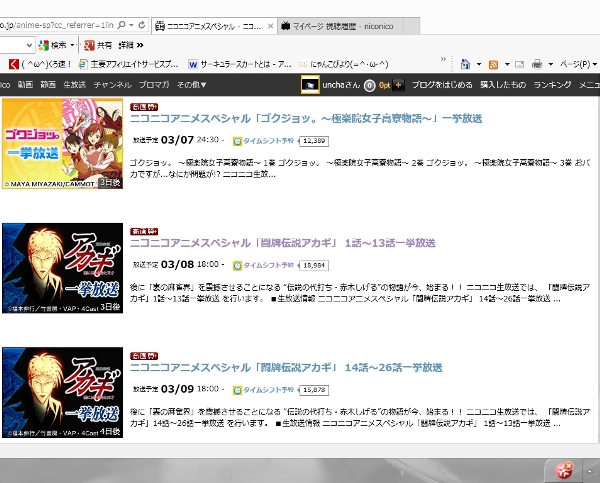Image resolution: width=600 pixels, height=483 pixels.
Task: Open ブロマガ in niconico navigation bar
Action: click(154, 85)
